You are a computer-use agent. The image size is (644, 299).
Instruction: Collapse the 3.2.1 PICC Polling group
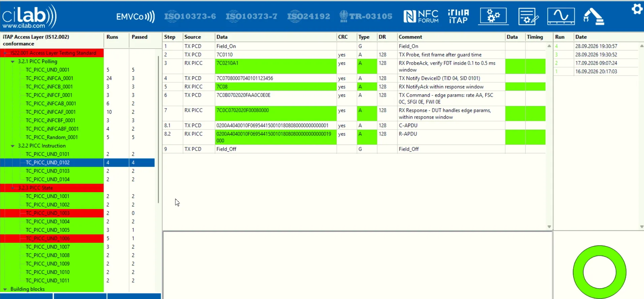click(13, 62)
